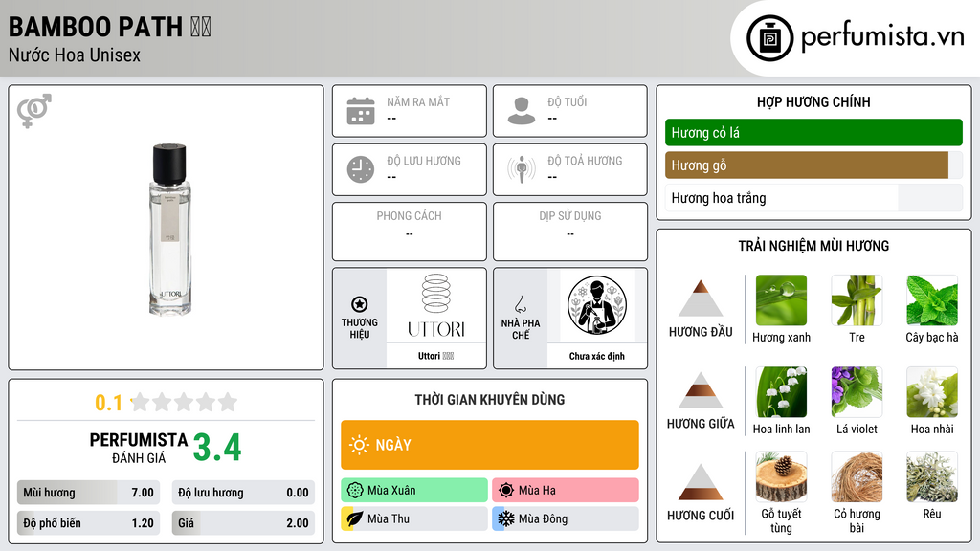
Task: Click the calendar icon for Năm ra mắt
Action: pos(361,111)
